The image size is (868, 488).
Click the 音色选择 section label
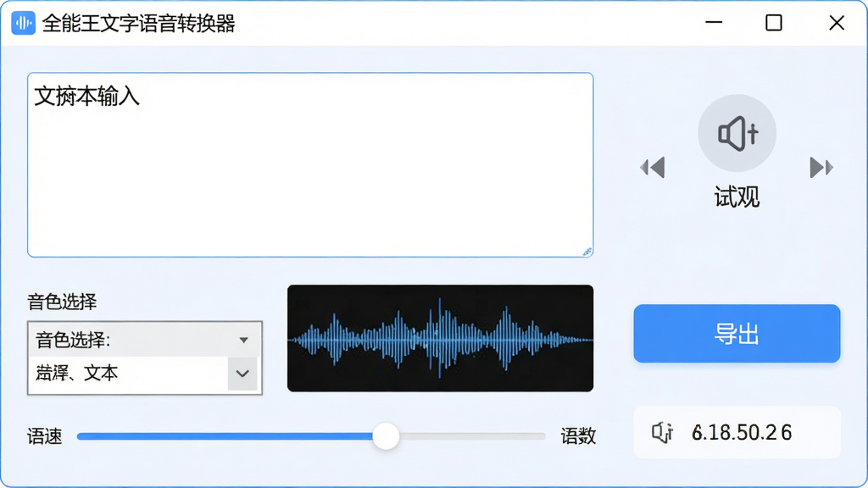tap(62, 302)
